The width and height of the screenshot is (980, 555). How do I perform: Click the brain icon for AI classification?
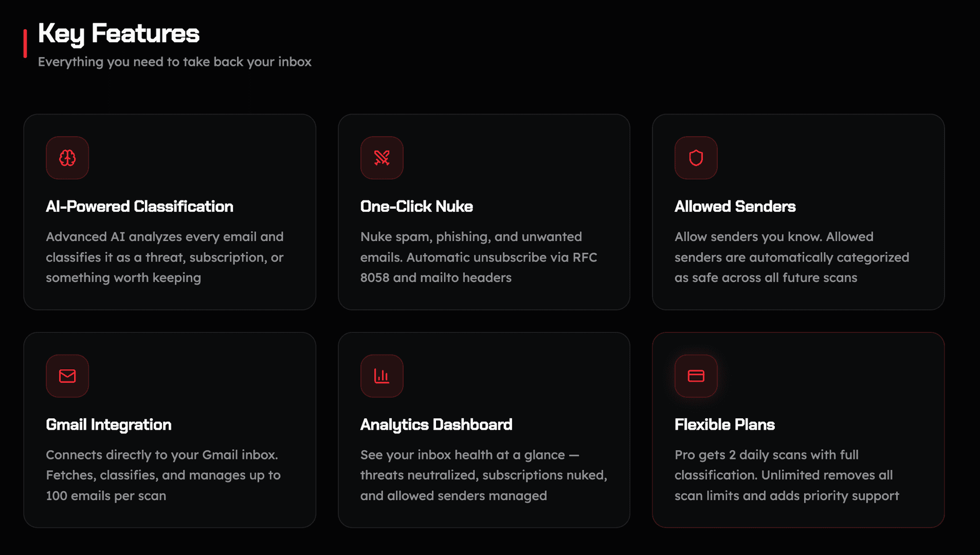pyautogui.click(x=67, y=158)
